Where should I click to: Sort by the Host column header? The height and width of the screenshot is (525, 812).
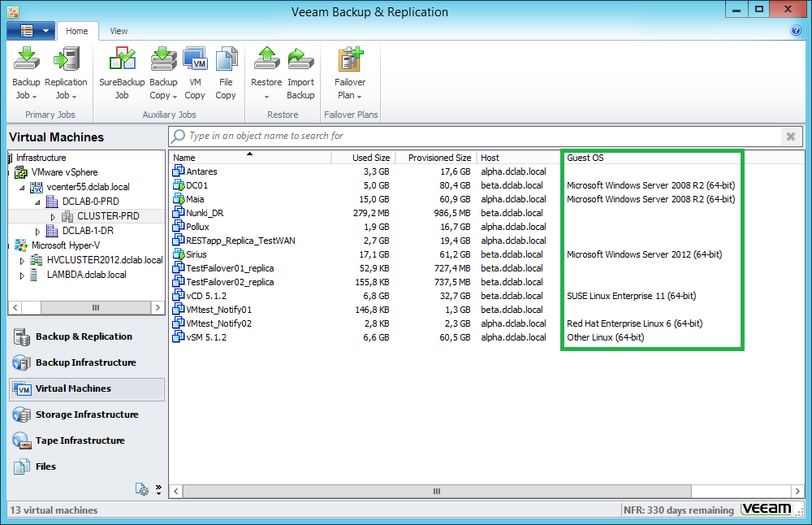[x=520, y=158]
